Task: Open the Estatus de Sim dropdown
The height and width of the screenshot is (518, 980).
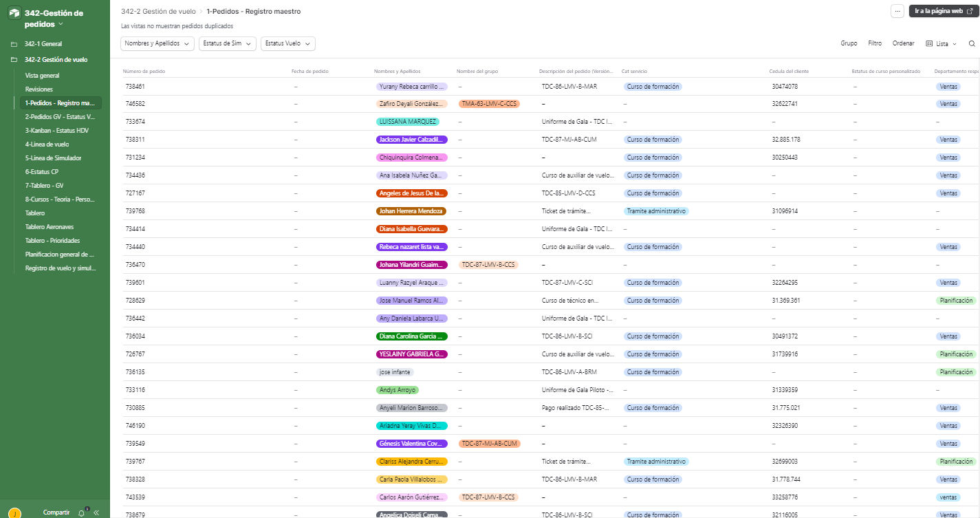Action: 227,43
